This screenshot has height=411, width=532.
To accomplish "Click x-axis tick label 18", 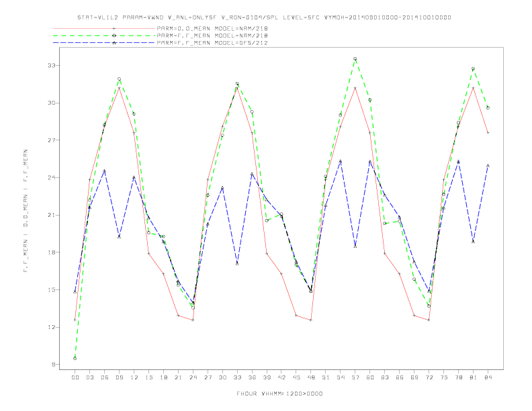I will coord(163,377).
